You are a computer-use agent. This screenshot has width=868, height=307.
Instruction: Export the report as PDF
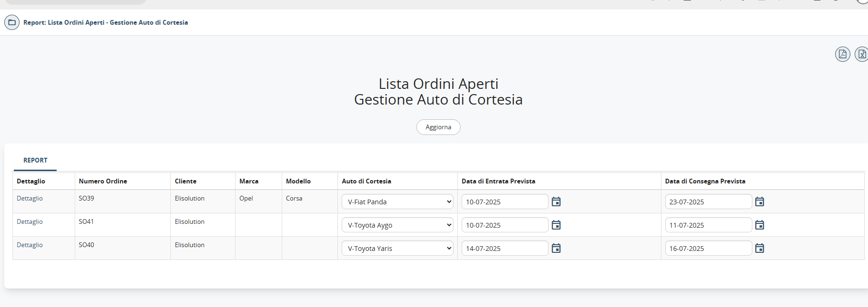[842, 54]
